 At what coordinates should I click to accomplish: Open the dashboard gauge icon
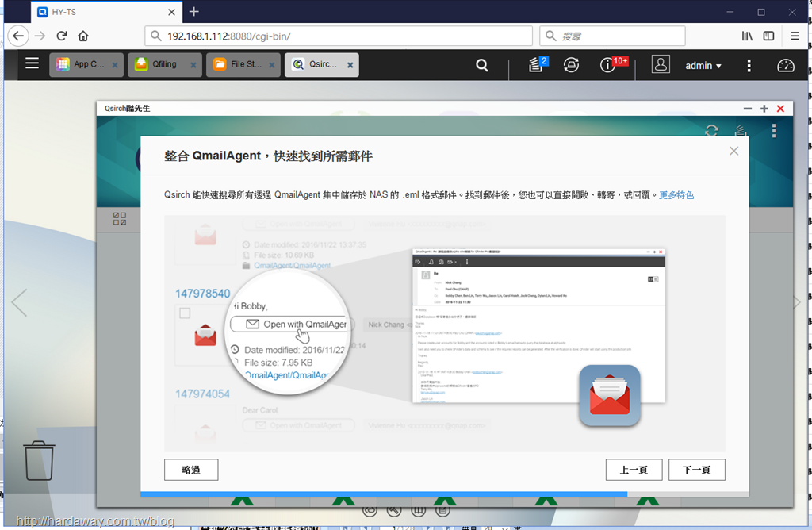pos(786,65)
